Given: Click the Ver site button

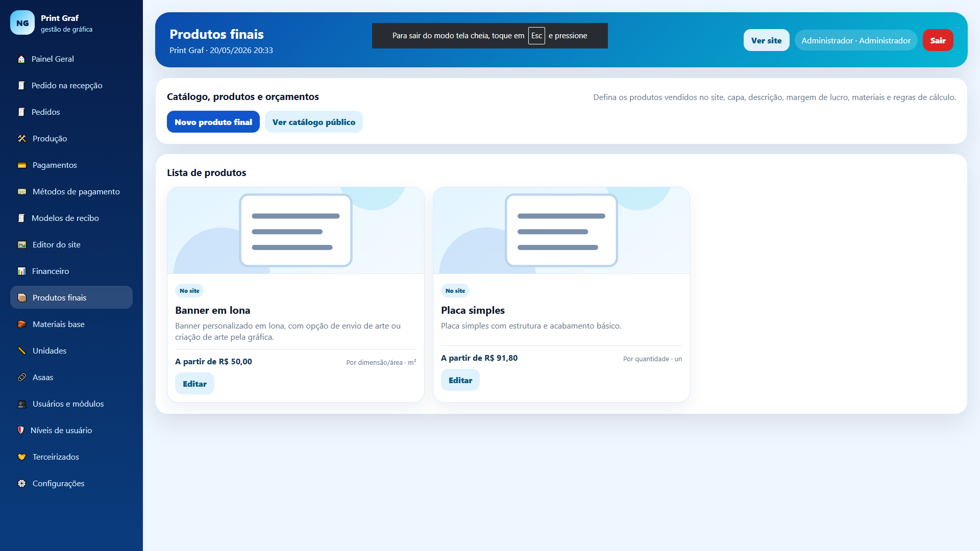Looking at the screenshot, I should coord(766,40).
